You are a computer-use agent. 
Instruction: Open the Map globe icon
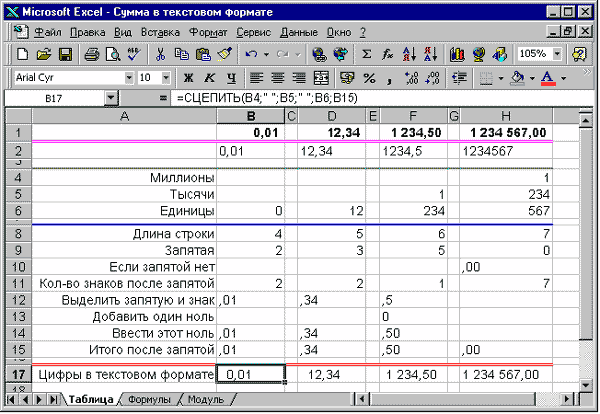tap(478, 54)
